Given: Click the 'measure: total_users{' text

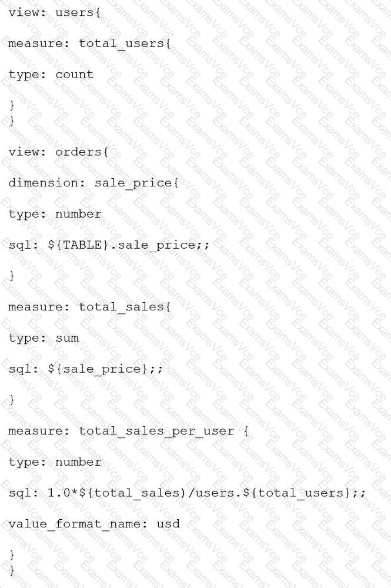Looking at the screenshot, I should [90, 44].
